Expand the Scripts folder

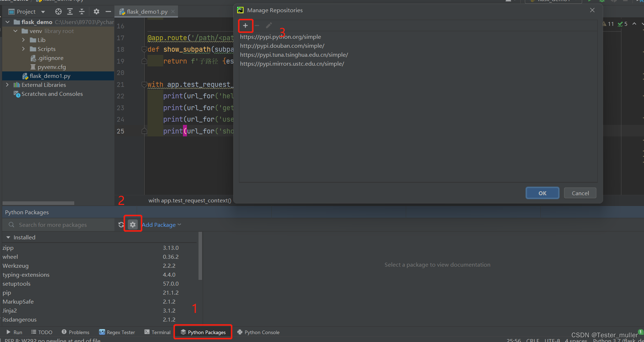(x=24, y=49)
